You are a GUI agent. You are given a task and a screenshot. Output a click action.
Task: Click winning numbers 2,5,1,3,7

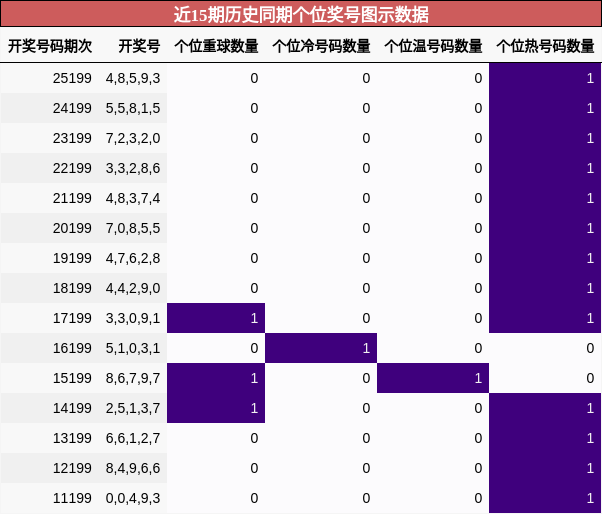[x=133, y=408]
